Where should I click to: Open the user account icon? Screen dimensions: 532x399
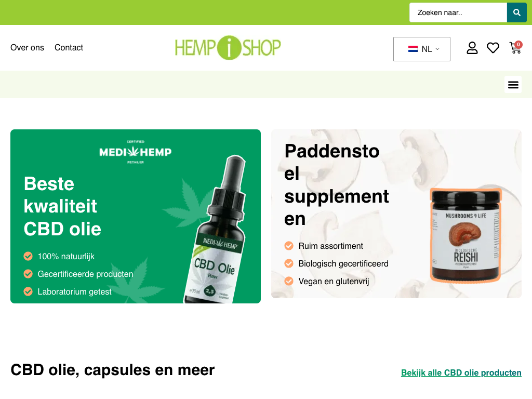[472, 48]
